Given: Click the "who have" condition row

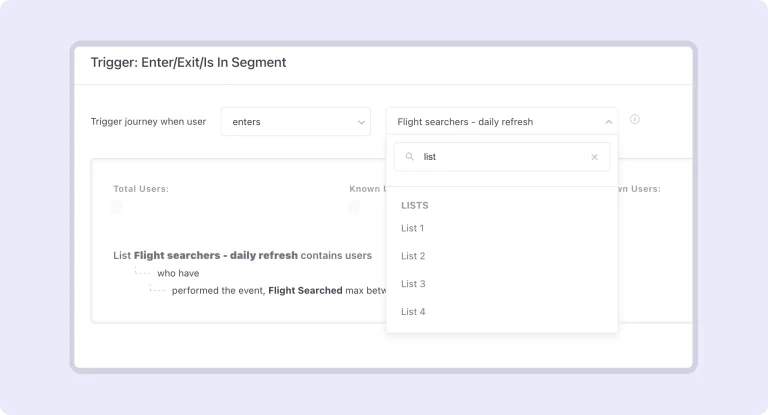Looking at the screenshot, I should point(178,273).
